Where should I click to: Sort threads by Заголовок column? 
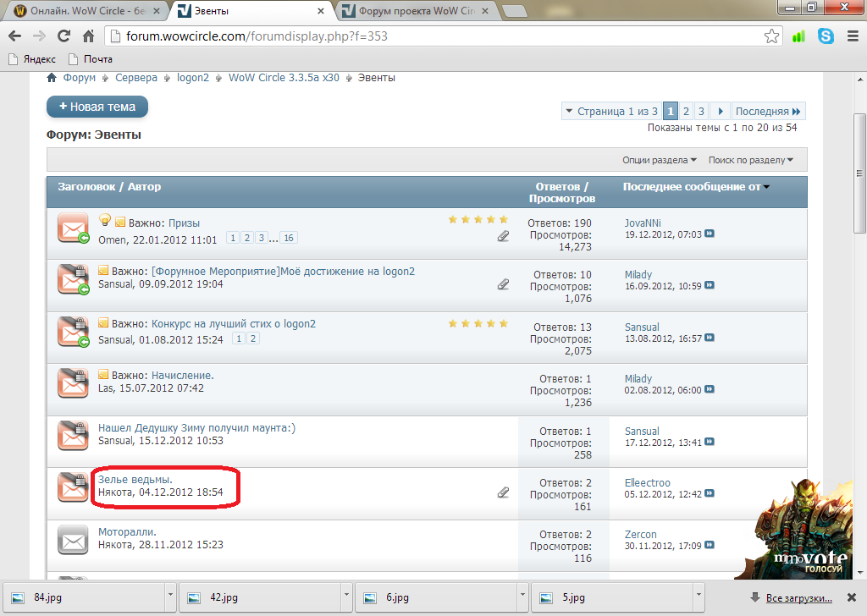click(87, 187)
